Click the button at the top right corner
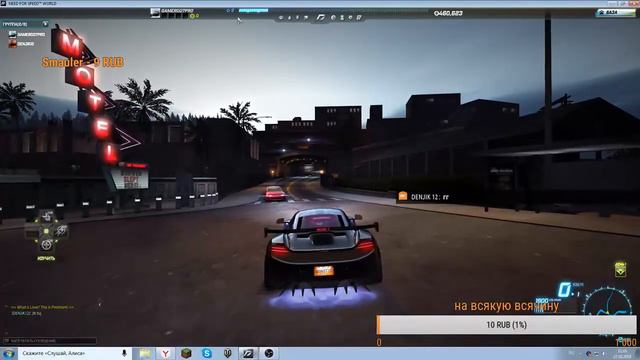 pos(615,13)
